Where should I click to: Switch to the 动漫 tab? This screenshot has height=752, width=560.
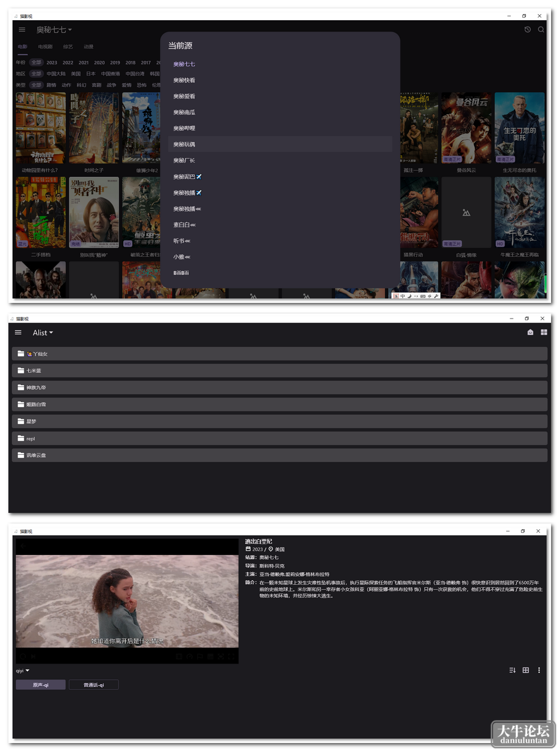click(x=88, y=47)
